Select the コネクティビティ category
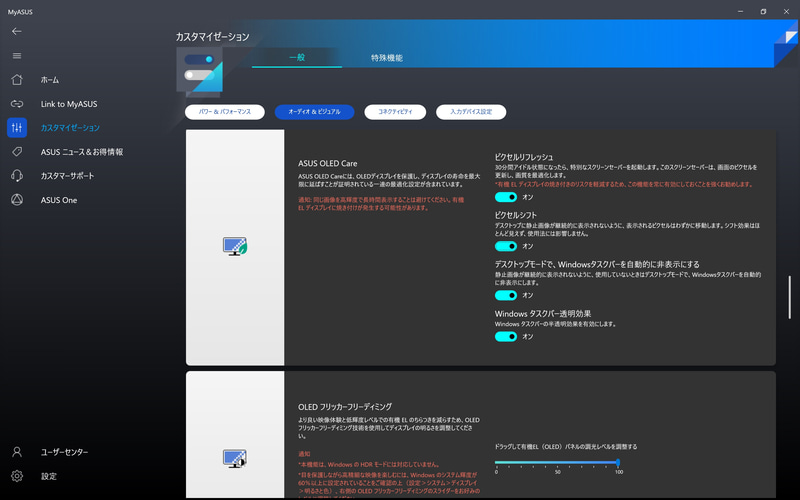The image size is (800, 500). 395,112
